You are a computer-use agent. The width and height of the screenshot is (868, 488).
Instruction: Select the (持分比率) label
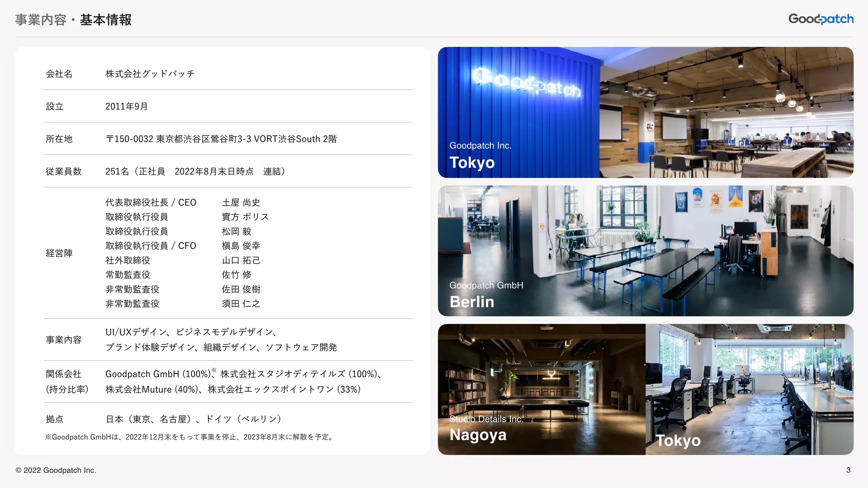point(67,389)
